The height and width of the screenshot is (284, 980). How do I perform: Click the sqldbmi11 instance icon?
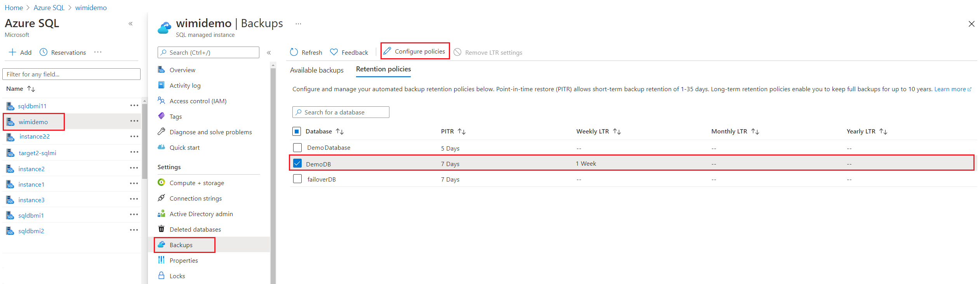[10, 106]
